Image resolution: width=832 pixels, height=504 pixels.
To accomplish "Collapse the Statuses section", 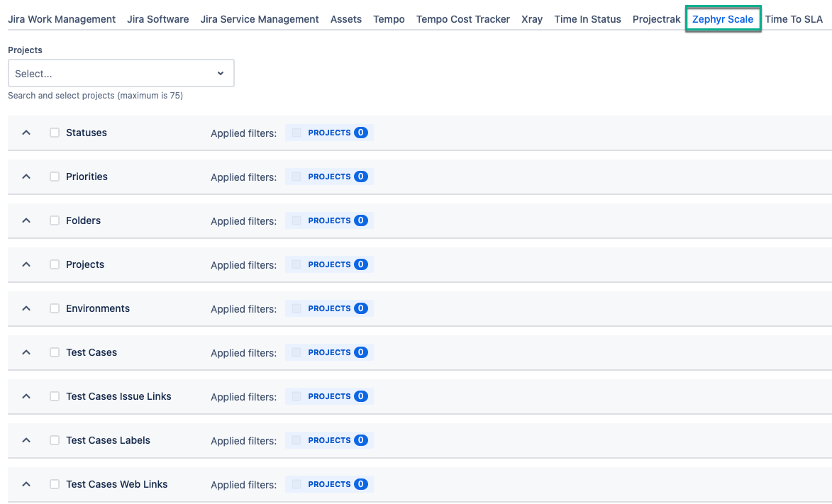I will (x=26, y=133).
